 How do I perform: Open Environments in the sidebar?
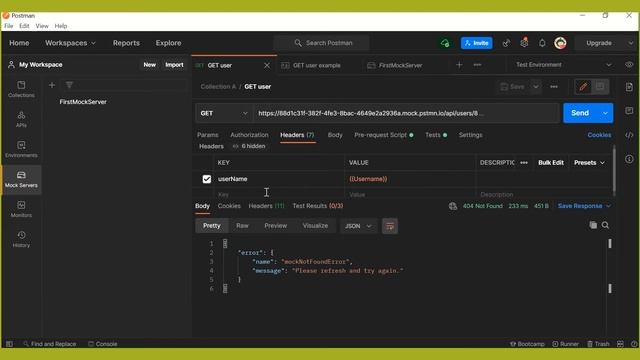[21, 149]
